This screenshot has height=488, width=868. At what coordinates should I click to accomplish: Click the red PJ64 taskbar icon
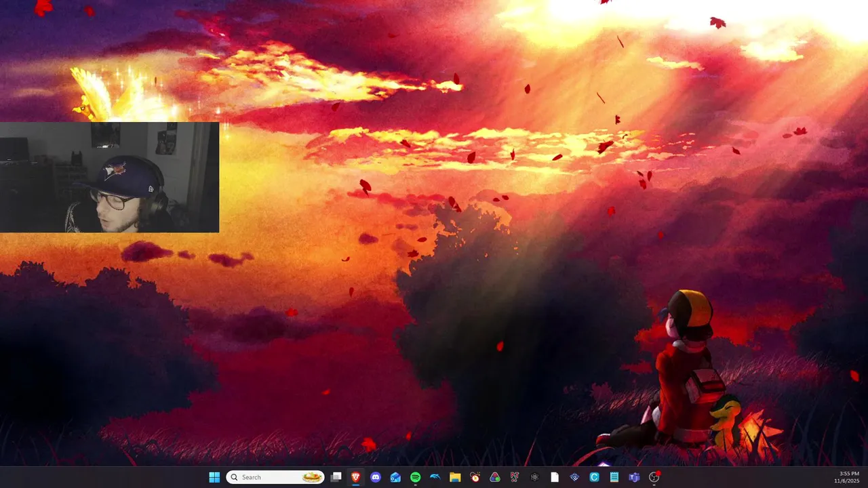tap(515, 477)
